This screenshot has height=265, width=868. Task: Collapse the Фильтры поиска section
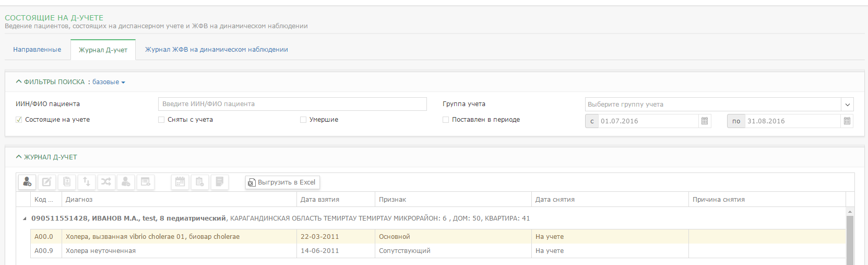pos(19,82)
